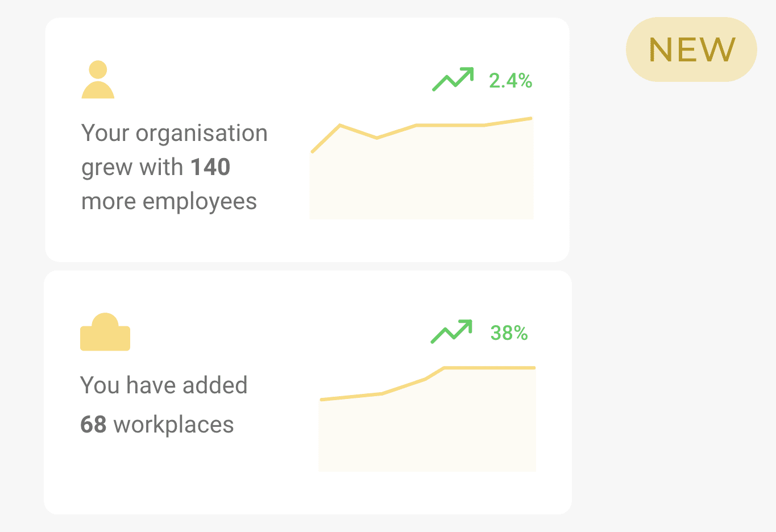
Task: Click the word "workplaces"
Action: pyautogui.click(x=173, y=425)
